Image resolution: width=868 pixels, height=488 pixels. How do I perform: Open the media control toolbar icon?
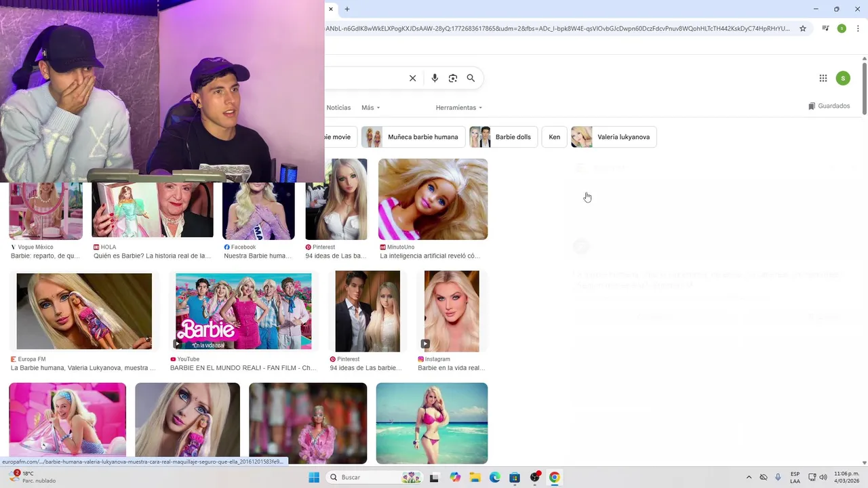(x=825, y=28)
